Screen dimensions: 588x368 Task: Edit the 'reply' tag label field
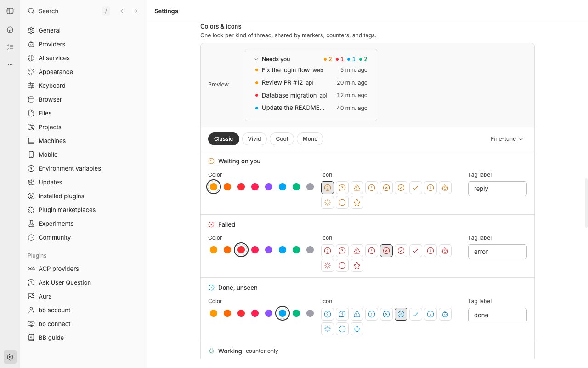(498, 189)
